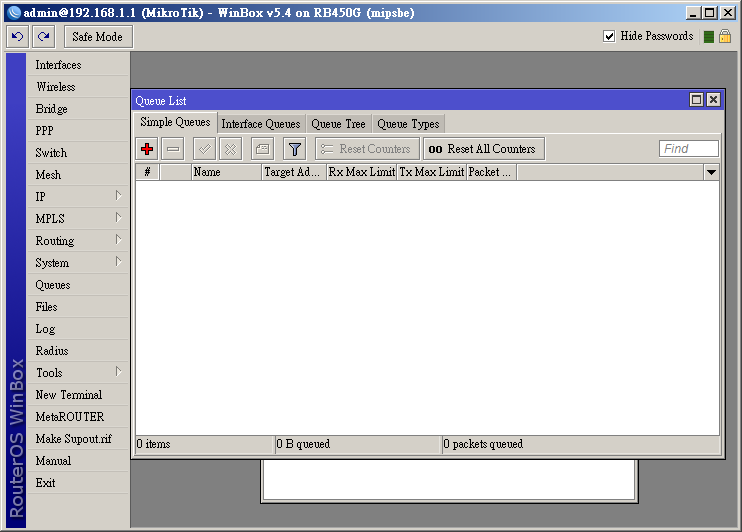Expand the Tools submenu arrow
742x532 pixels.
[118, 372]
